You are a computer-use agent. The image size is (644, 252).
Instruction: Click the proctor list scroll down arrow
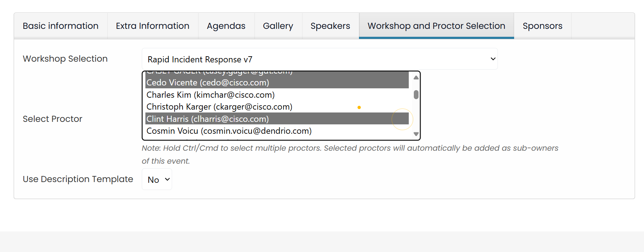click(x=416, y=134)
